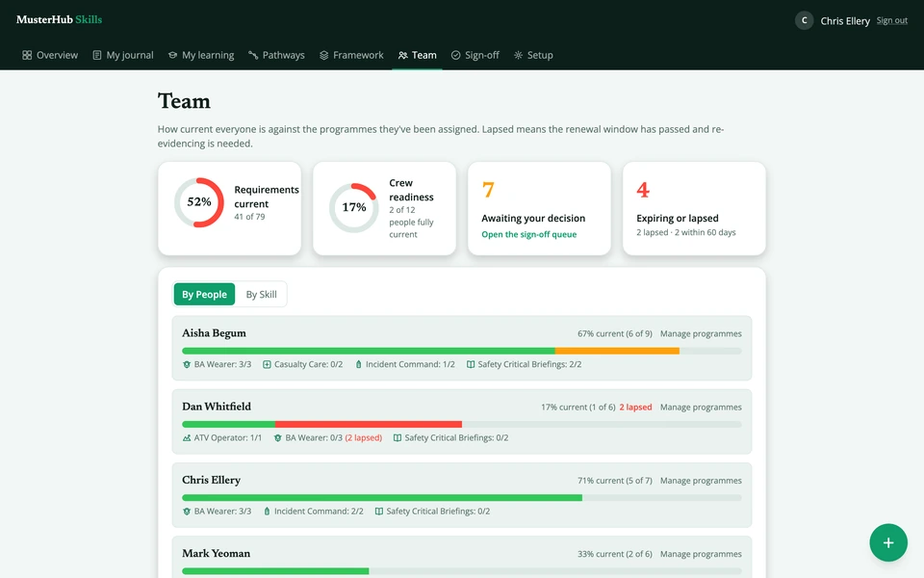Click "ATV Operator: 1/1" label
Viewport: 924px width, 578px height.
click(228, 437)
